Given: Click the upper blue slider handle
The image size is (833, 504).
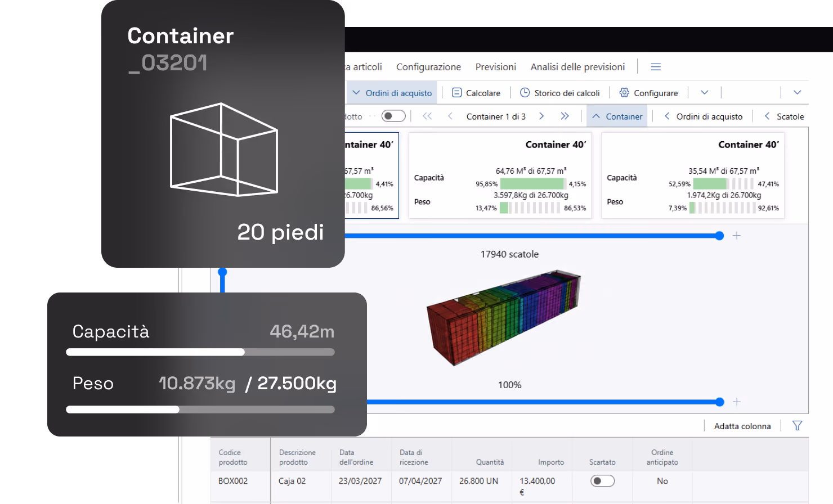Looking at the screenshot, I should coord(719,236).
